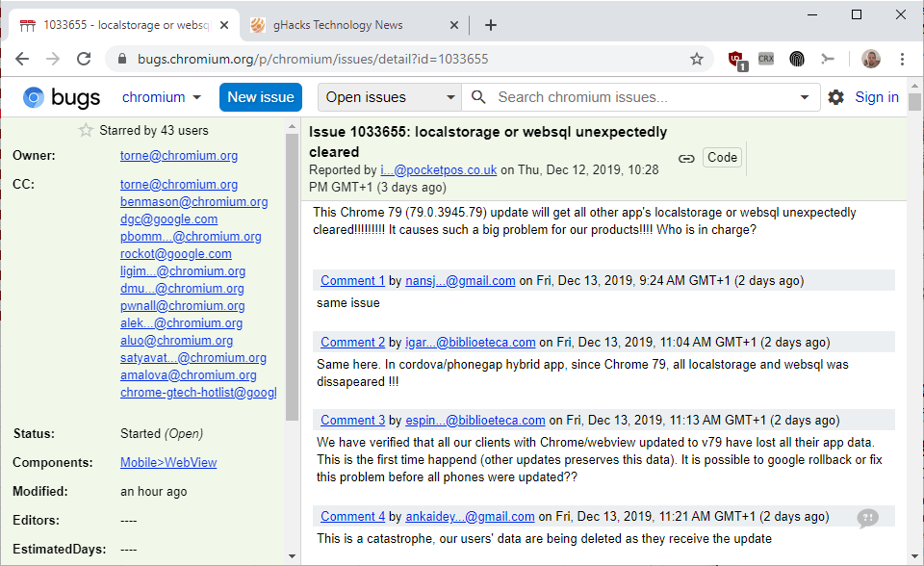The image size is (924, 566).
Task: Click the page scrollbar down arrow
Action: point(914,556)
